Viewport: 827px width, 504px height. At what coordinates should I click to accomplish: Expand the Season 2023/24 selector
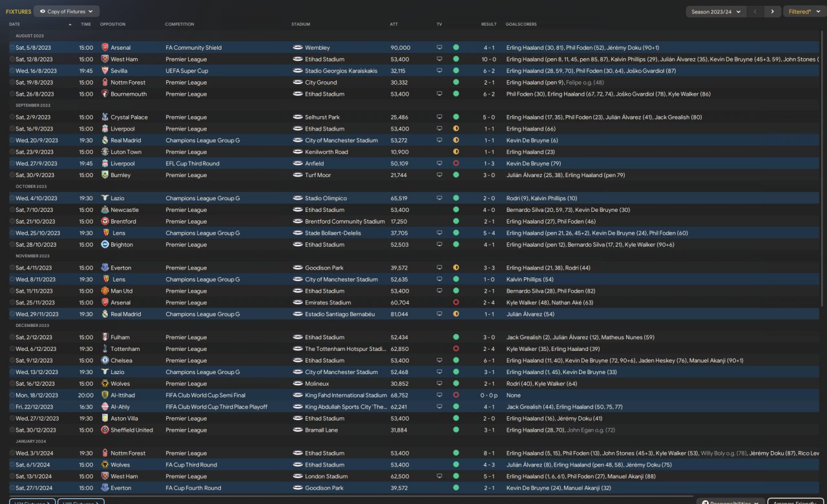point(716,12)
